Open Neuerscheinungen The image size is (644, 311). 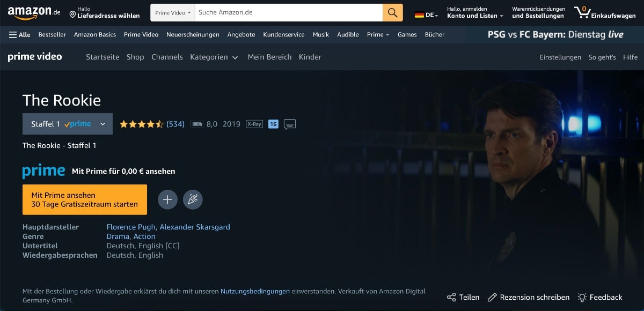click(193, 35)
